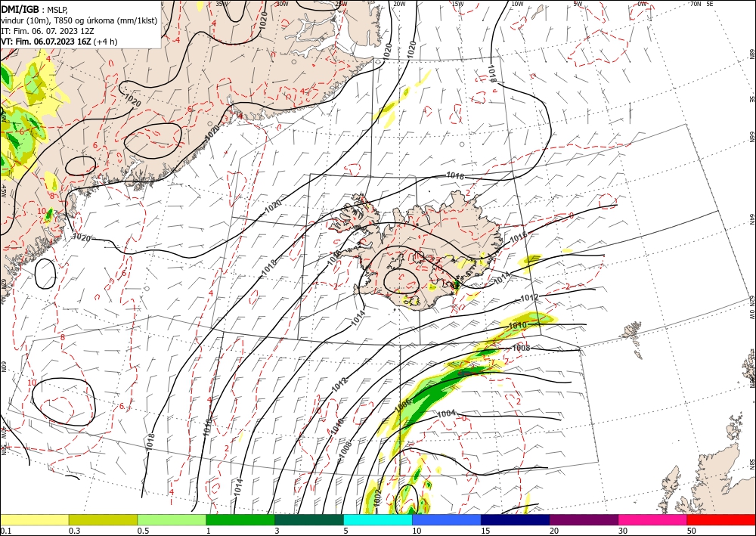Select the 'vindur (10m), T850 og úrkoma' line
Image resolution: width=756 pixels, height=536 pixels.
(79, 20)
